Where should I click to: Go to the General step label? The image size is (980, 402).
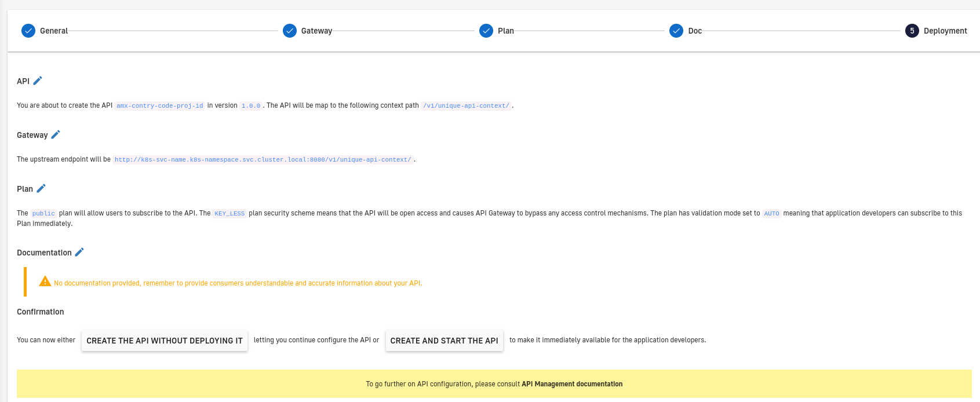(x=54, y=31)
